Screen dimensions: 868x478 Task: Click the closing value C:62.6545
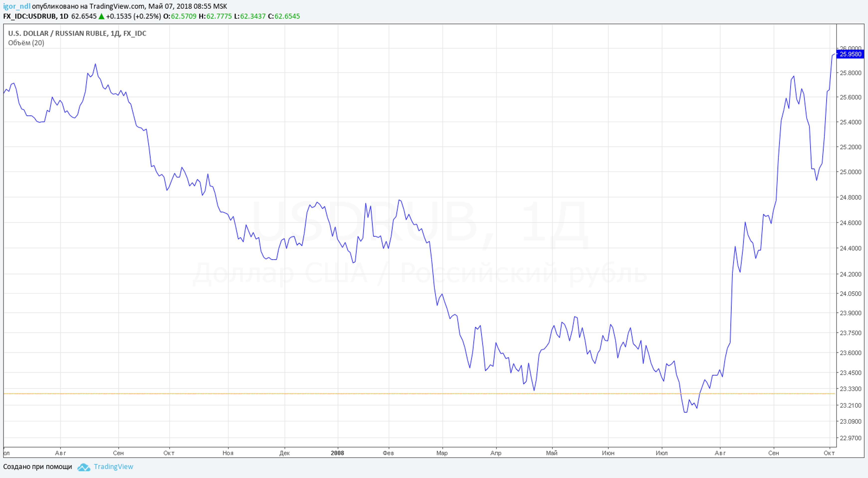coord(284,16)
